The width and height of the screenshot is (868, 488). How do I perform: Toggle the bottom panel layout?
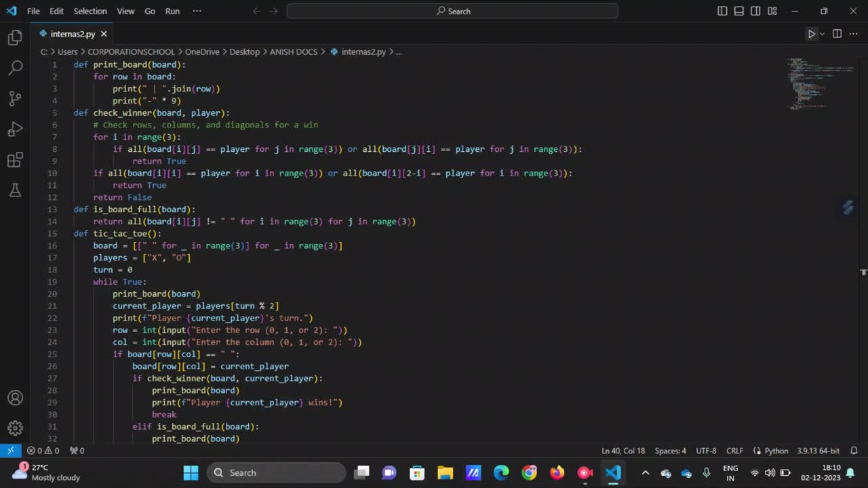tap(738, 11)
